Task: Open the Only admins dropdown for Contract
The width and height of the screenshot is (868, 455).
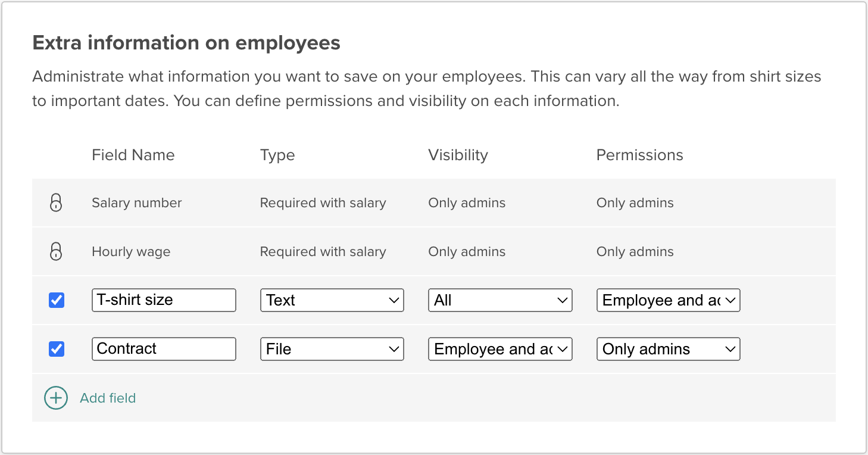Action: 668,349
